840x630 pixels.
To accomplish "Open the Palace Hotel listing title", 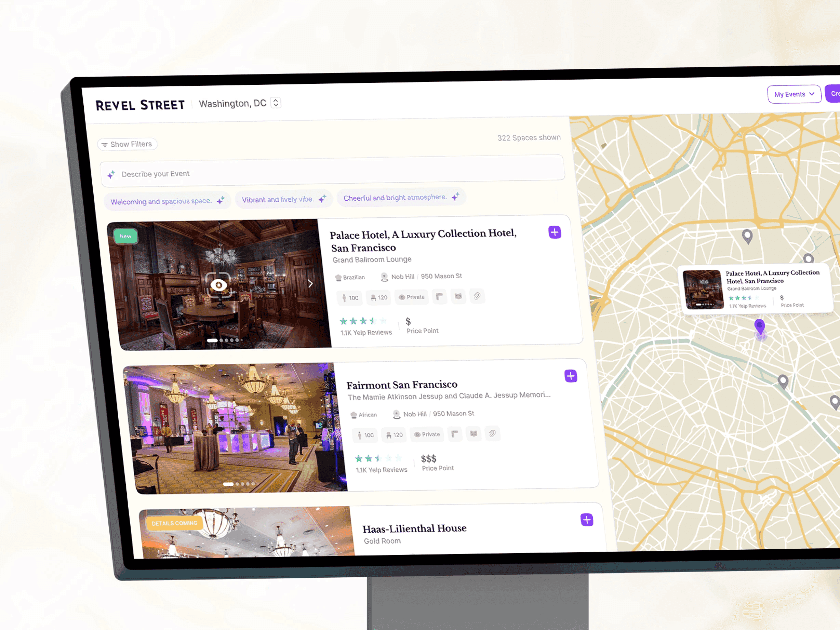I will pyautogui.click(x=423, y=240).
